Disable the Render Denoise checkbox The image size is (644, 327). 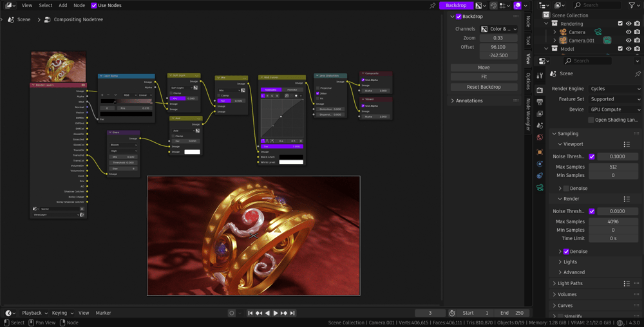[566, 252]
